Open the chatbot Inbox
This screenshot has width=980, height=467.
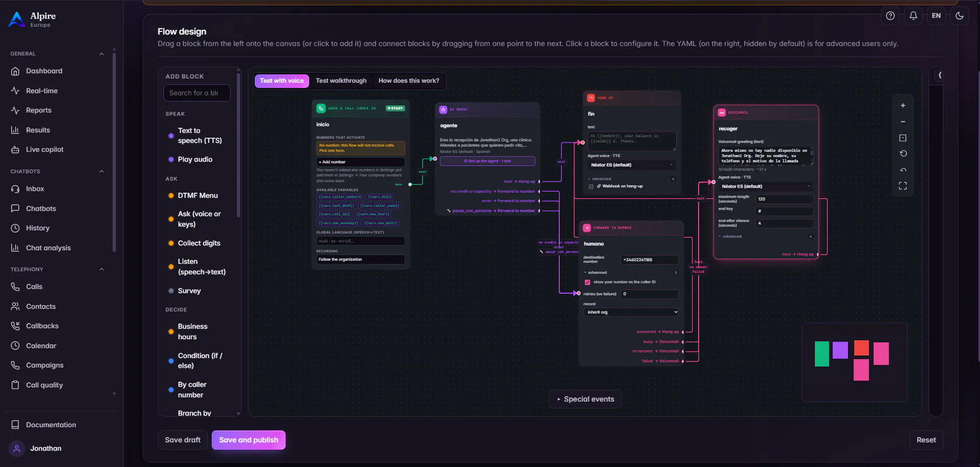point(35,189)
